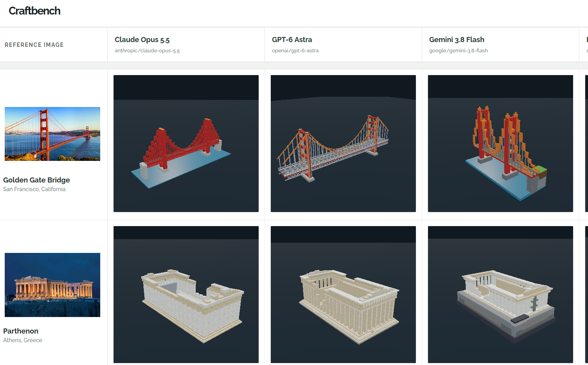This screenshot has width=588, height=365.
Task: View Claude Opus Golden Gate Bridge render
Action: click(x=186, y=144)
